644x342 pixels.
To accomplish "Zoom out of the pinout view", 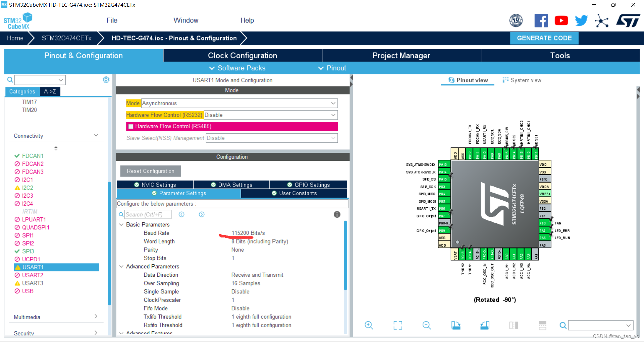I will 427,325.
